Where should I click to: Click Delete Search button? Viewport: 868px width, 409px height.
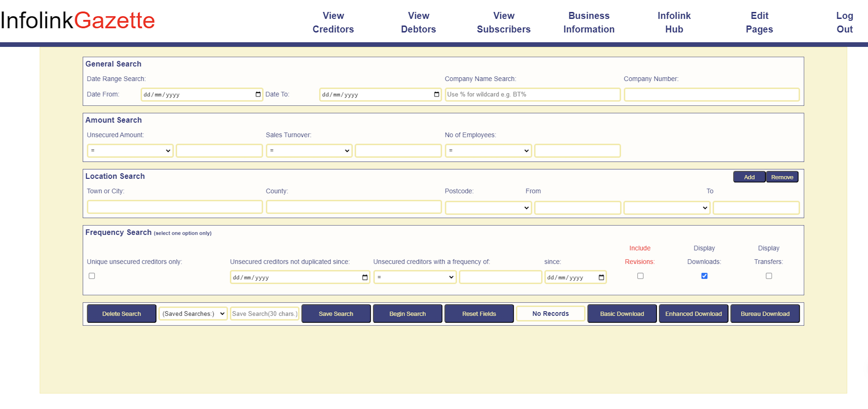tap(122, 314)
